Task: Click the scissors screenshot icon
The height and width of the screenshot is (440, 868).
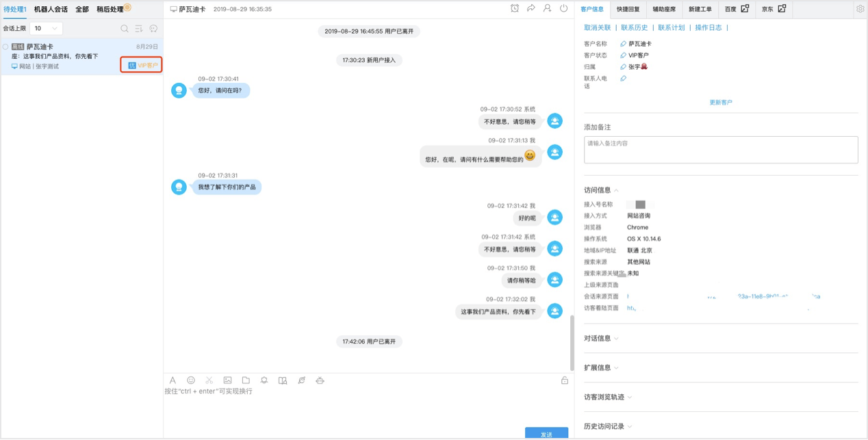Action: (x=209, y=380)
